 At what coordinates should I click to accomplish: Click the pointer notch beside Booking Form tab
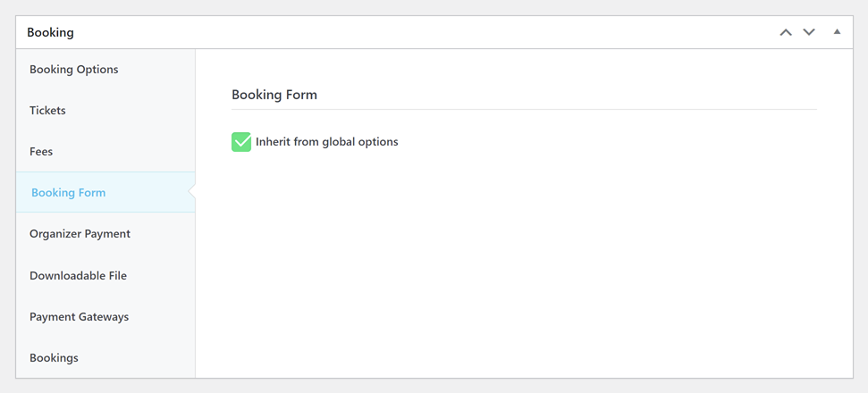click(x=192, y=193)
